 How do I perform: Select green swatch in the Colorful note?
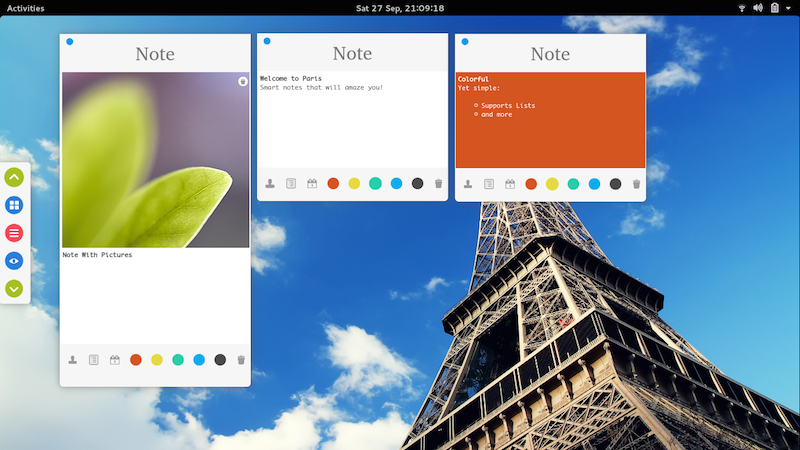pyautogui.click(x=573, y=184)
